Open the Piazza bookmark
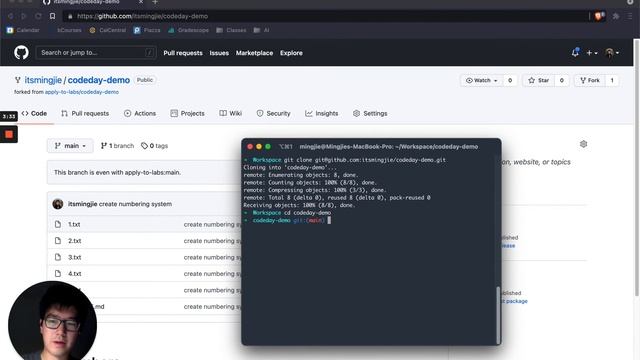Image resolution: width=640 pixels, height=360 pixels. click(147, 30)
